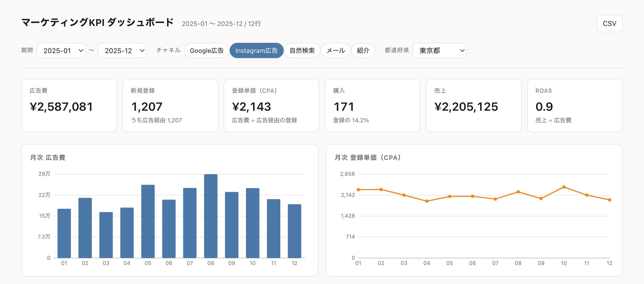Click the 月次 広告費 chart title
This screenshot has height=284, width=644.
[48, 157]
